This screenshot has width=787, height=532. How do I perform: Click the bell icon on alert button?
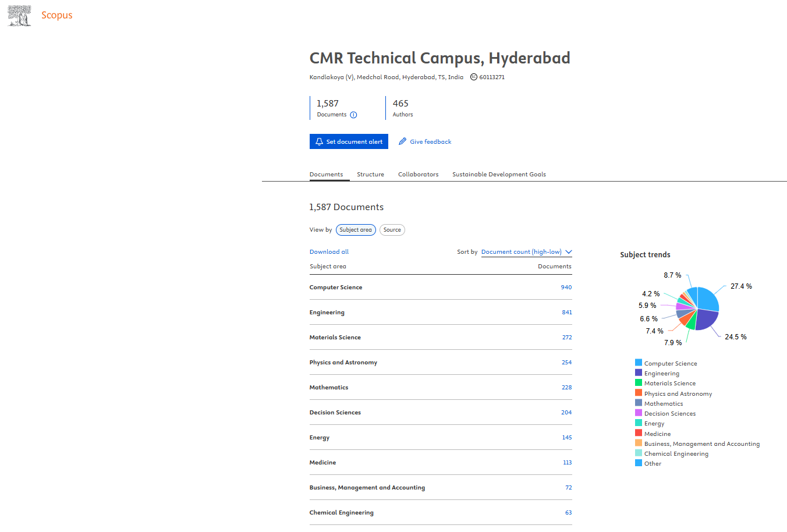[x=319, y=141]
